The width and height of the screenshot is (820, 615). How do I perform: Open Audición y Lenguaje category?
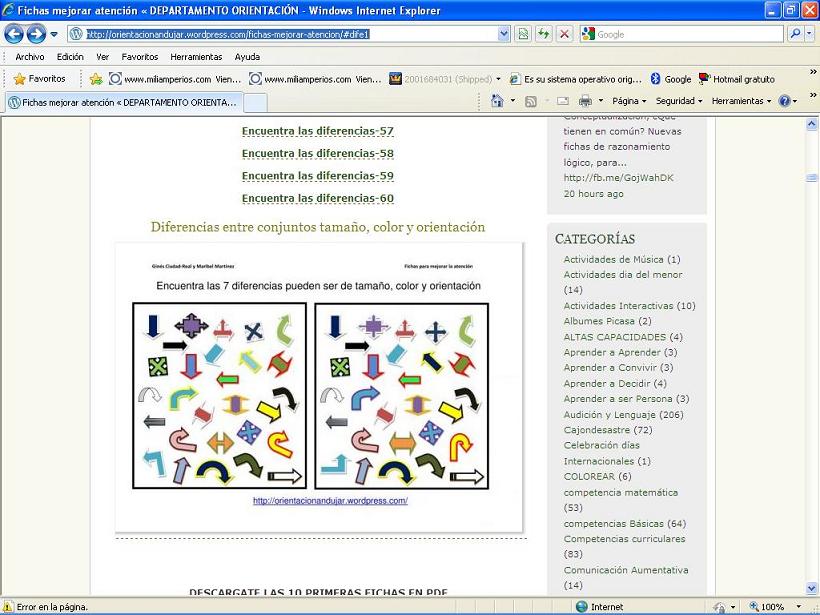[x=609, y=415]
